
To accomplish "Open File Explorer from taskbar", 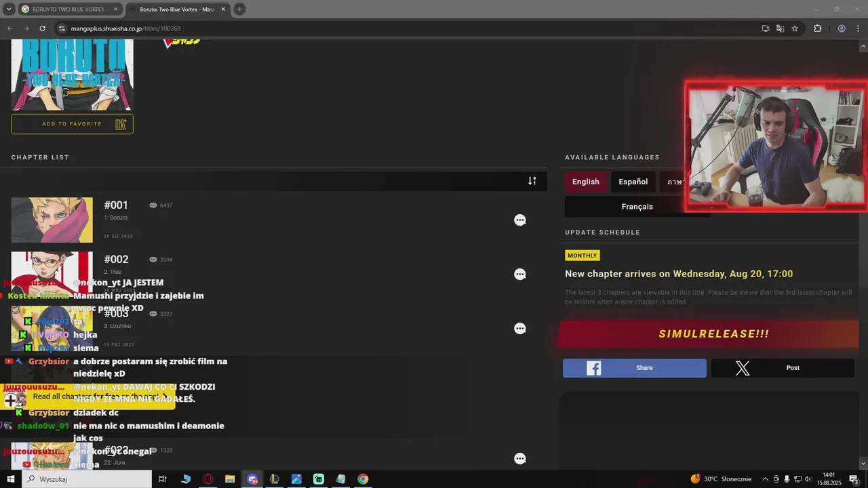I will pos(230,479).
